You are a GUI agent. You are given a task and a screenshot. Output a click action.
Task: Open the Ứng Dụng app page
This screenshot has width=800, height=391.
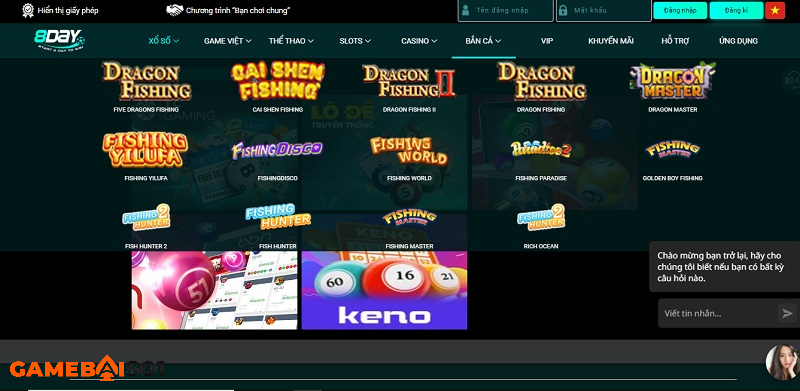click(738, 41)
